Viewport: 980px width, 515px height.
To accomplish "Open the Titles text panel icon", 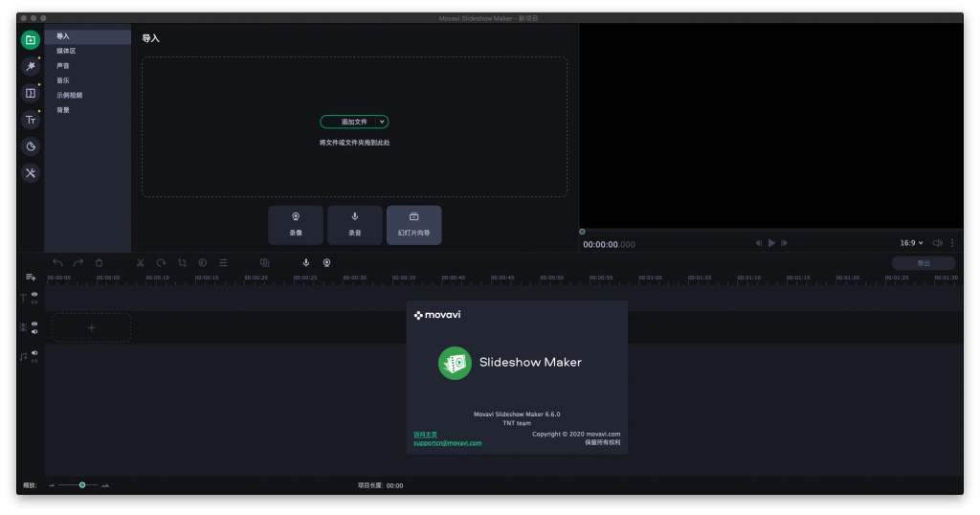I will click(30, 120).
